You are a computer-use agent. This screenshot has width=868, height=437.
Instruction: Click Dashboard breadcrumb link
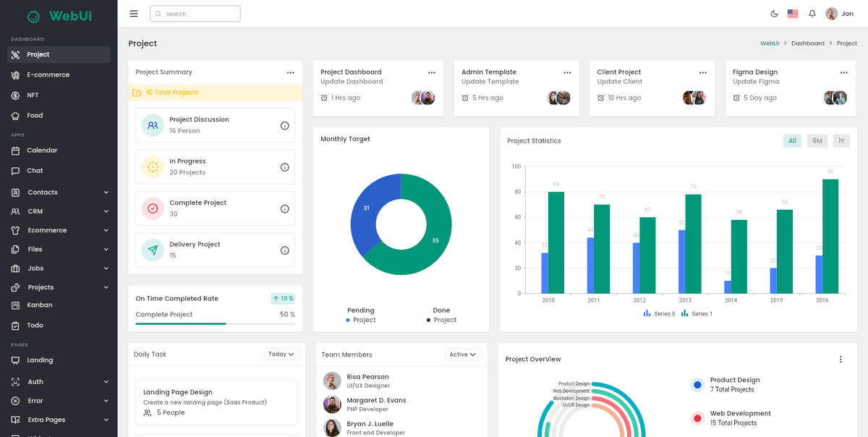808,43
